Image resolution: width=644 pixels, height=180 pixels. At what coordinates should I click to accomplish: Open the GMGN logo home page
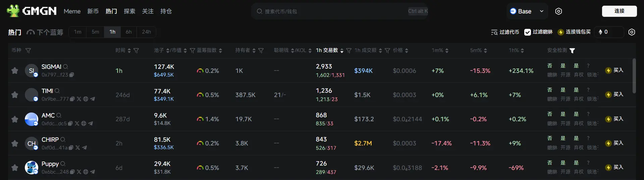pos(32,11)
